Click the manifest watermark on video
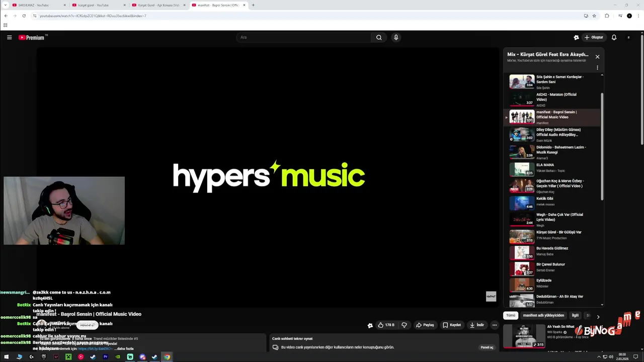 pos(491,297)
